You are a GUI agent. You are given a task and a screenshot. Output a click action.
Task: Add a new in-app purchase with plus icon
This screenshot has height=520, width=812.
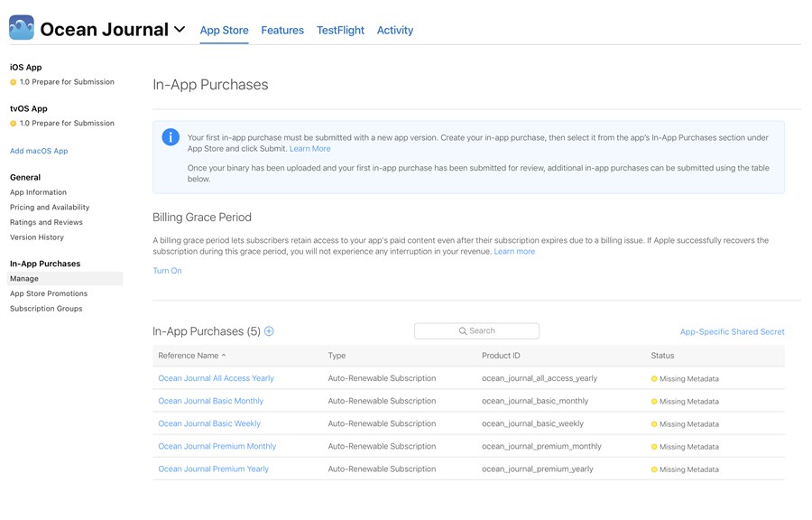[269, 331]
